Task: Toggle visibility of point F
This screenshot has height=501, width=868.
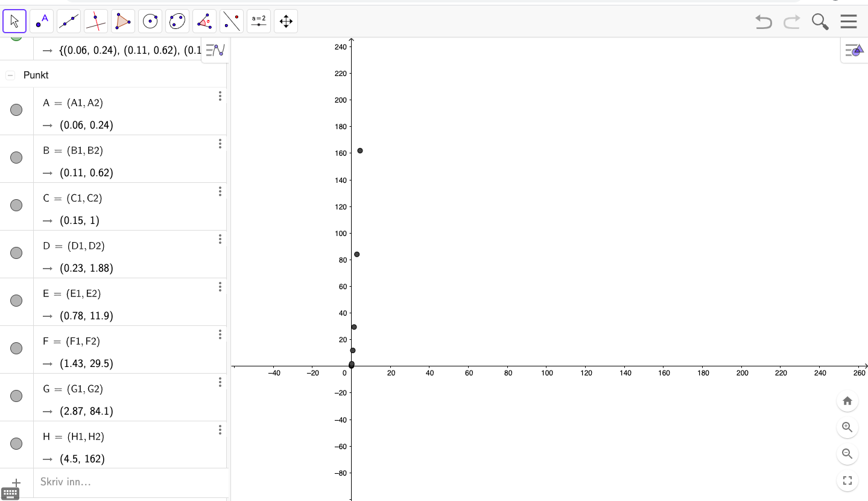Action: pos(16,348)
